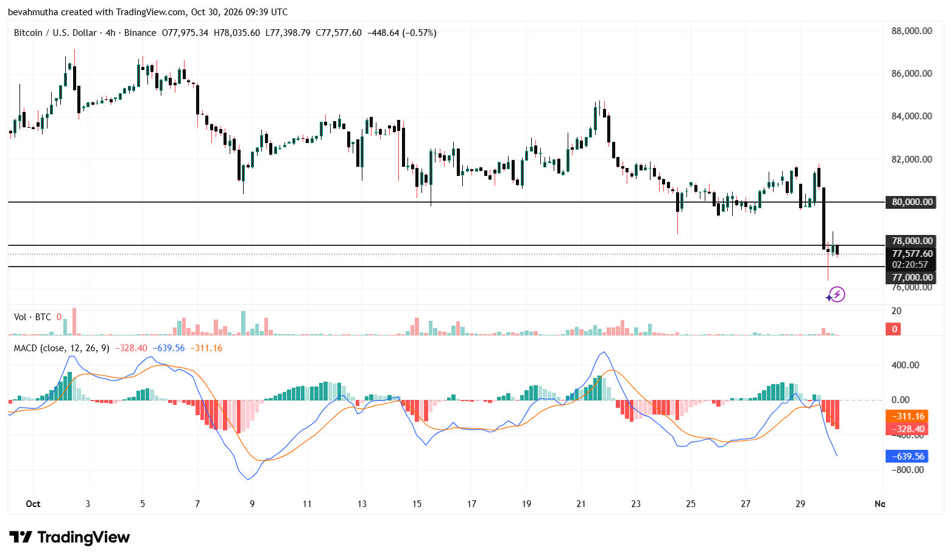Screen dimensions: 952x560
Task: Select the 77,000.00 horizontal line label
Action: (x=909, y=278)
